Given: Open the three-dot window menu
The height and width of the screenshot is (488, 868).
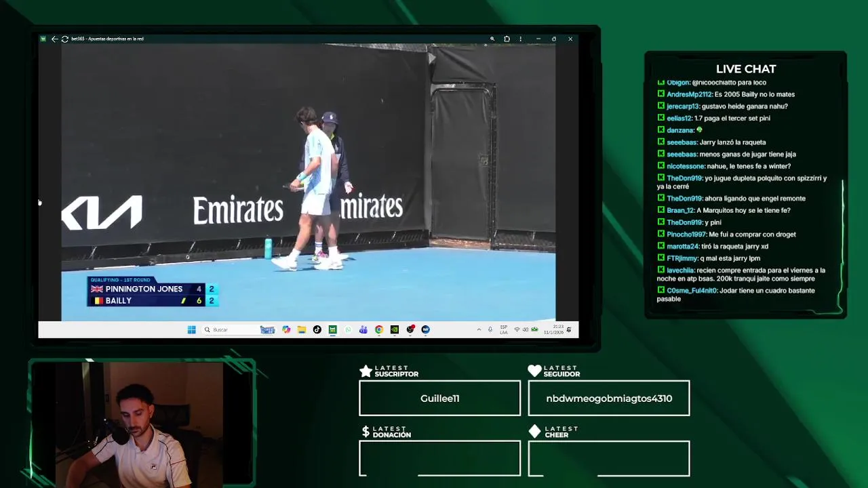Looking at the screenshot, I should point(521,39).
